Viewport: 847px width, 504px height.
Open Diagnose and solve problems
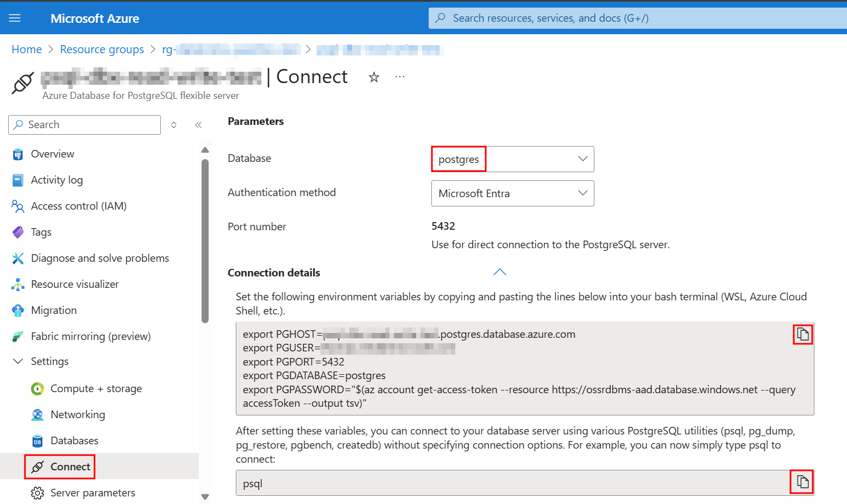pos(99,258)
